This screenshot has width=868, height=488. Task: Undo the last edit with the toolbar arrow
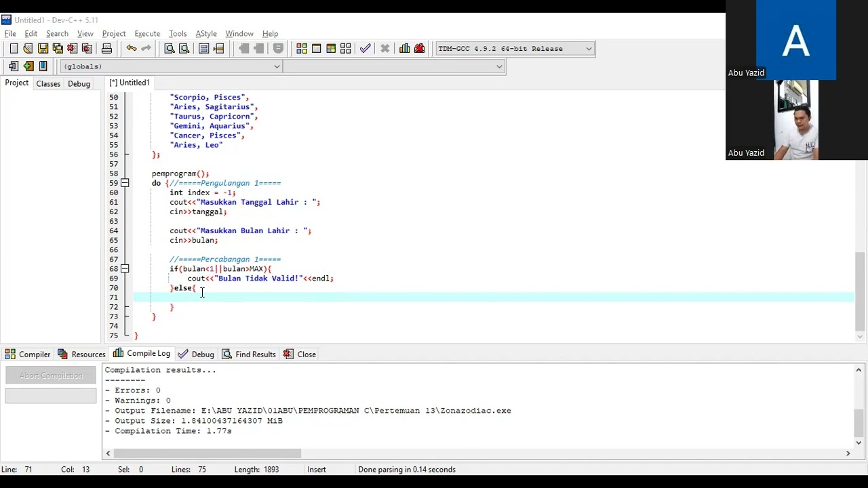(132, 48)
